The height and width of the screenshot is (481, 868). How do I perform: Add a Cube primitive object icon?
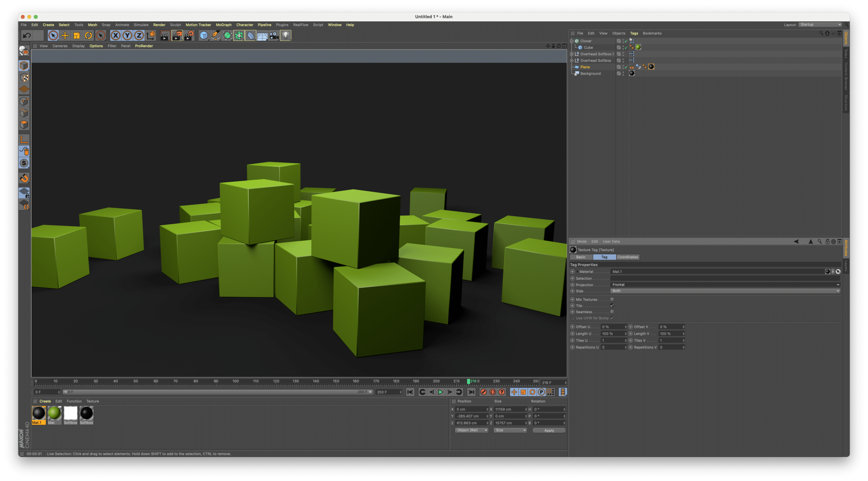click(x=204, y=35)
